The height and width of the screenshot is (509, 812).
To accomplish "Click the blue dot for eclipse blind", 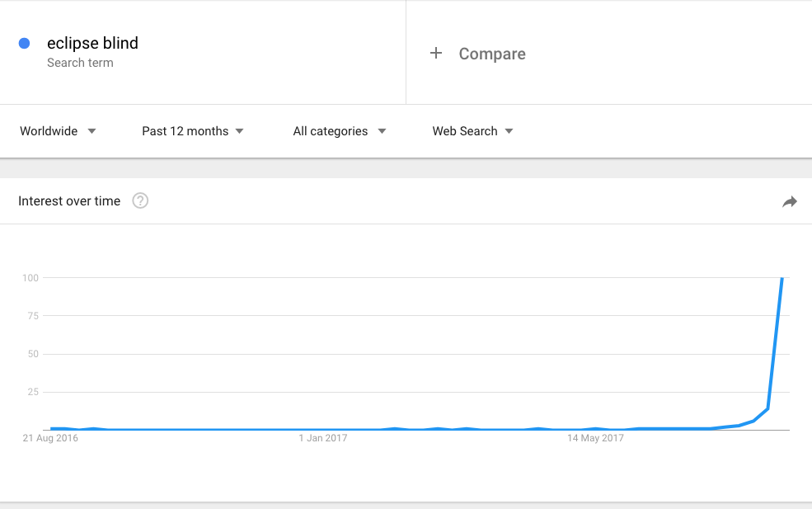I will (x=25, y=43).
